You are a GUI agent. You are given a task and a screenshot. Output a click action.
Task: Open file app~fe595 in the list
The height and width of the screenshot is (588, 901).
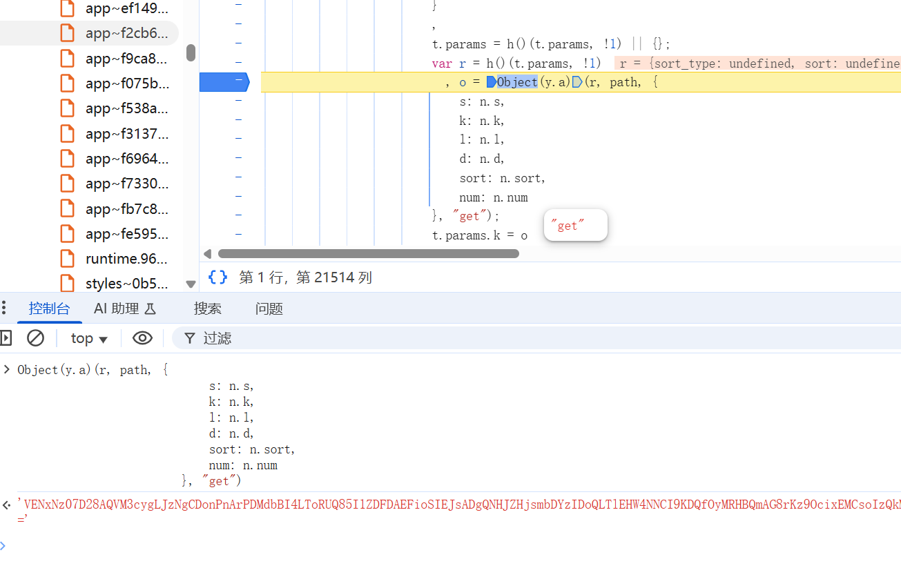point(126,233)
